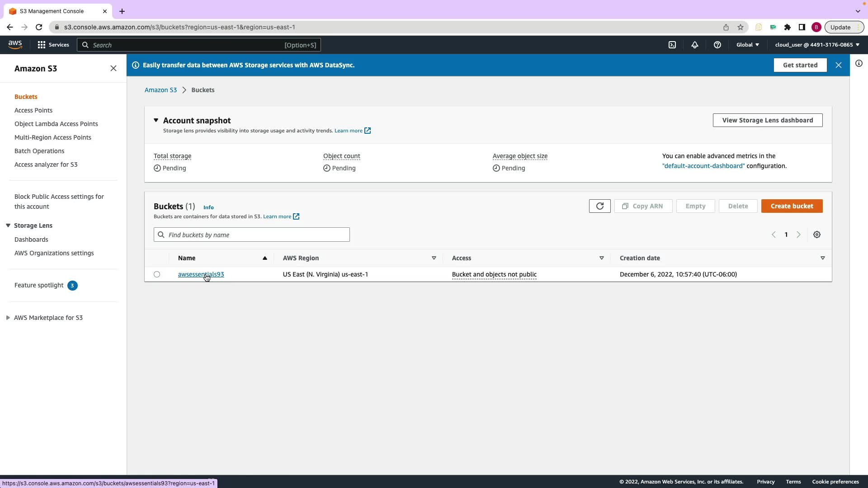
Task: Click Find buckets by name field
Action: coord(256,235)
